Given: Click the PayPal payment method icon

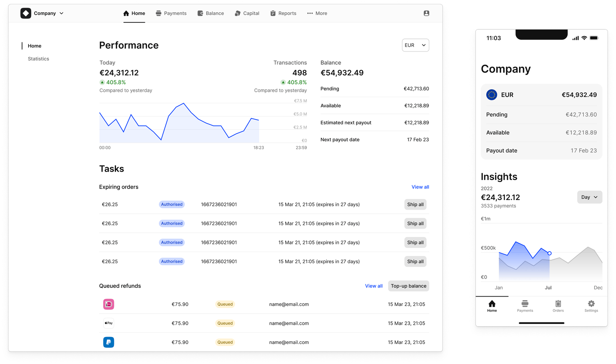Looking at the screenshot, I should point(109,342).
